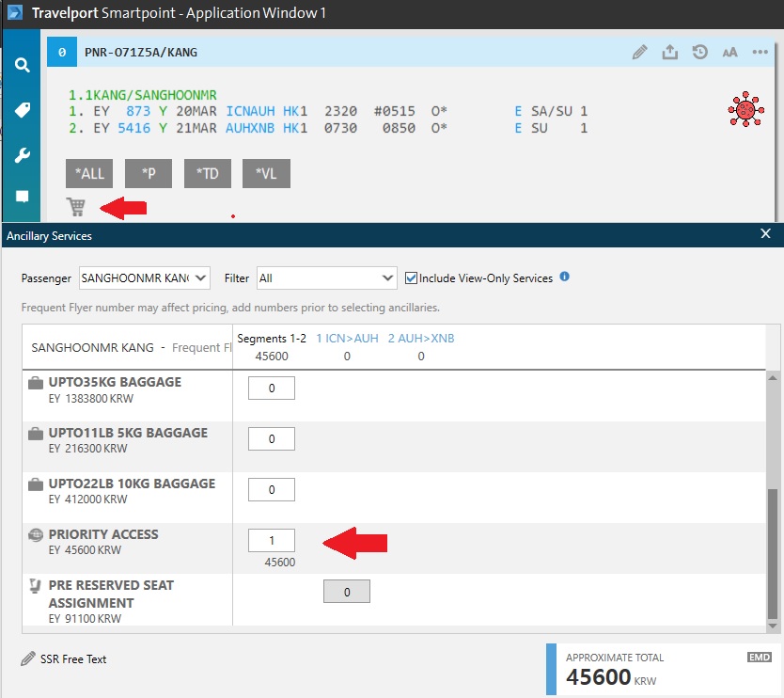The height and width of the screenshot is (698, 784).
Task: Open the three-dot more options menu
Action: (x=760, y=52)
